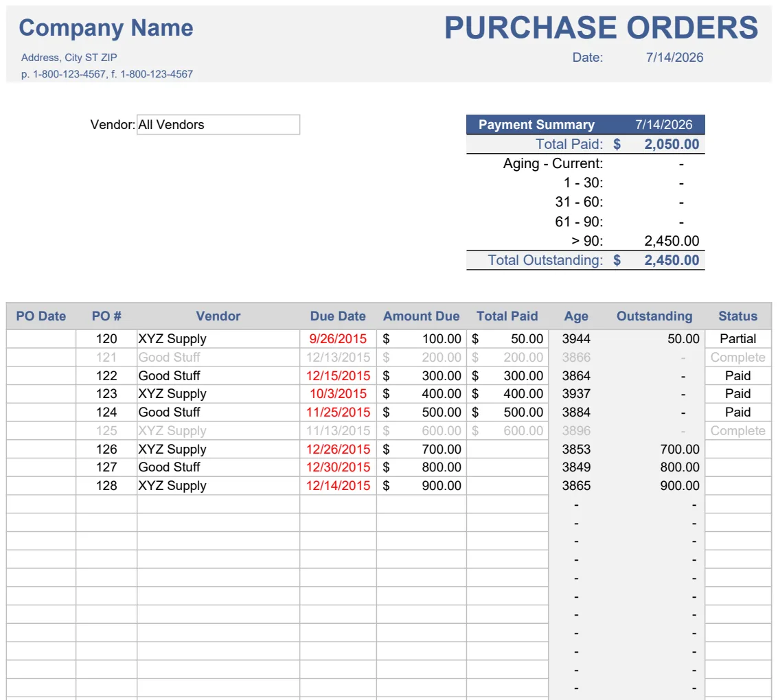Select amount due 100.00
Image resolution: width=778 pixels, height=700 pixels.
421,339
